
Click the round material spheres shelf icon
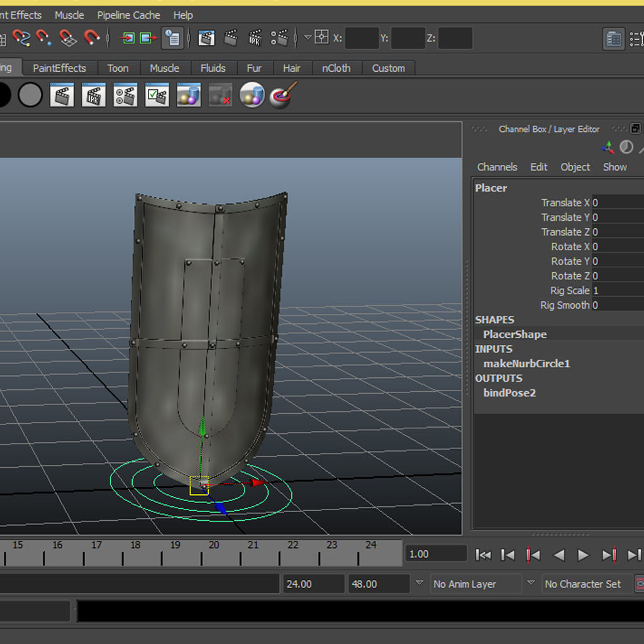tap(252, 95)
